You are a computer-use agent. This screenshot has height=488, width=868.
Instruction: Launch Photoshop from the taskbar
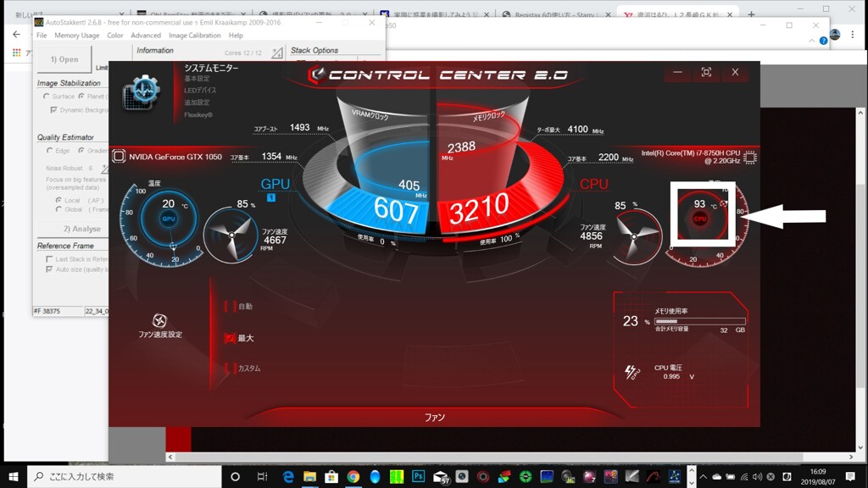tap(419, 476)
